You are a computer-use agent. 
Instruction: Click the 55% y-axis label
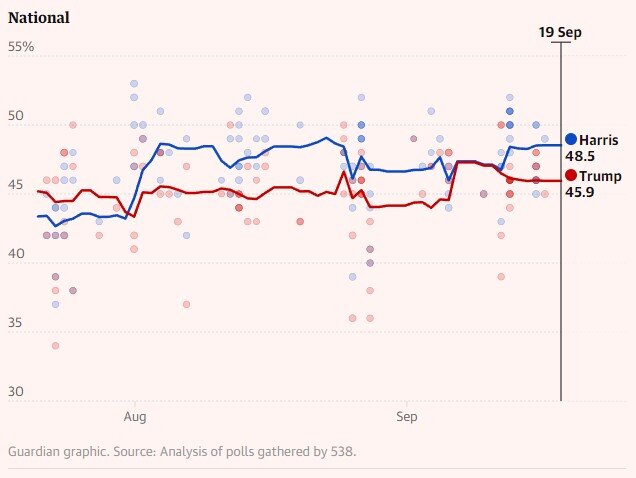20,47
